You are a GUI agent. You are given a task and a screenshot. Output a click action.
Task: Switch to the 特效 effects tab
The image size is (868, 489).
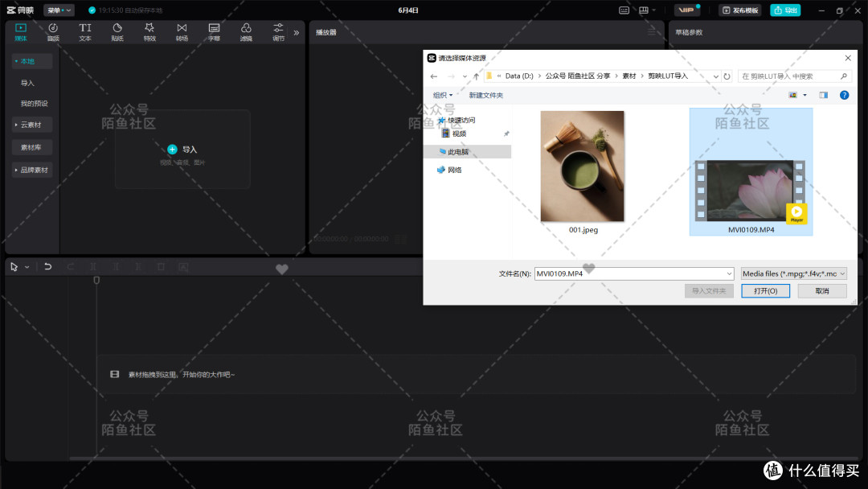click(x=149, y=32)
